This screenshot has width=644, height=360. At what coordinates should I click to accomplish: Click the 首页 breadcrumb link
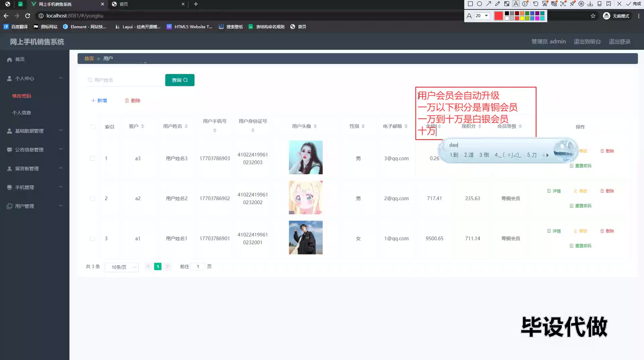click(89, 58)
